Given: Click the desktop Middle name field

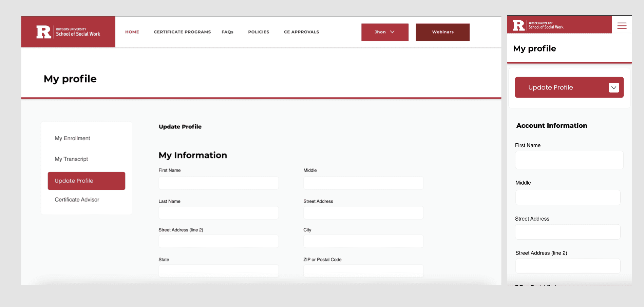Looking at the screenshot, I should pyautogui.click(x=363, y=183).
